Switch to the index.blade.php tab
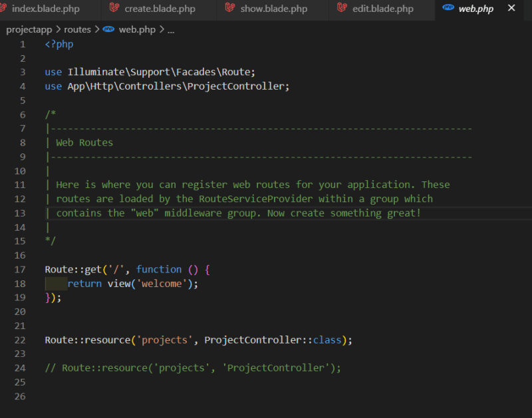 click(46, 9)
